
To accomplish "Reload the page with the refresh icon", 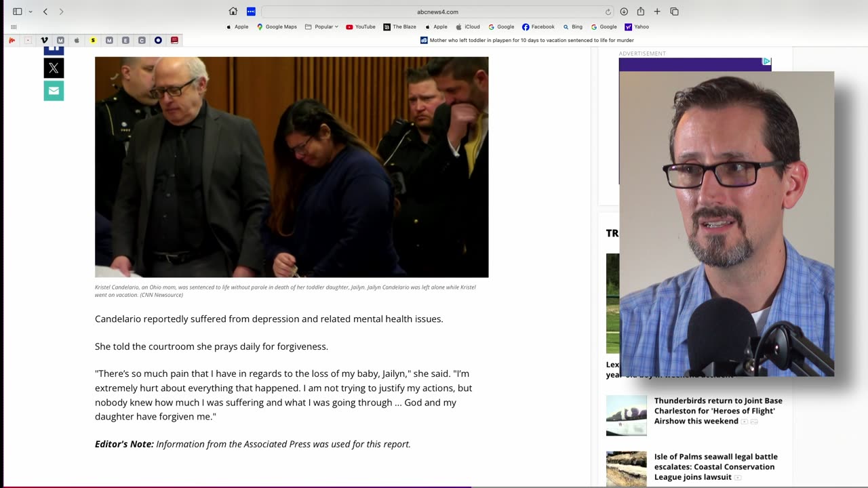I will 608,12.
